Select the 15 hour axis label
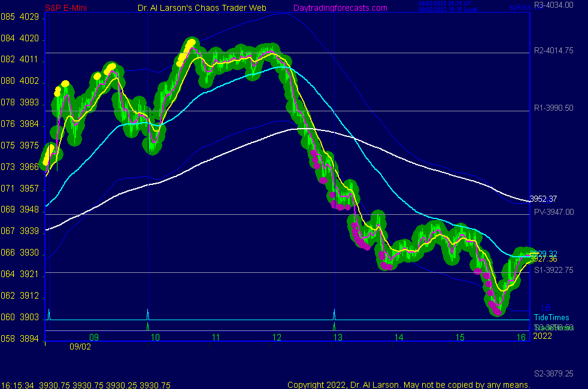This screenshot has height=389, width=588. (x=460, y=338)
